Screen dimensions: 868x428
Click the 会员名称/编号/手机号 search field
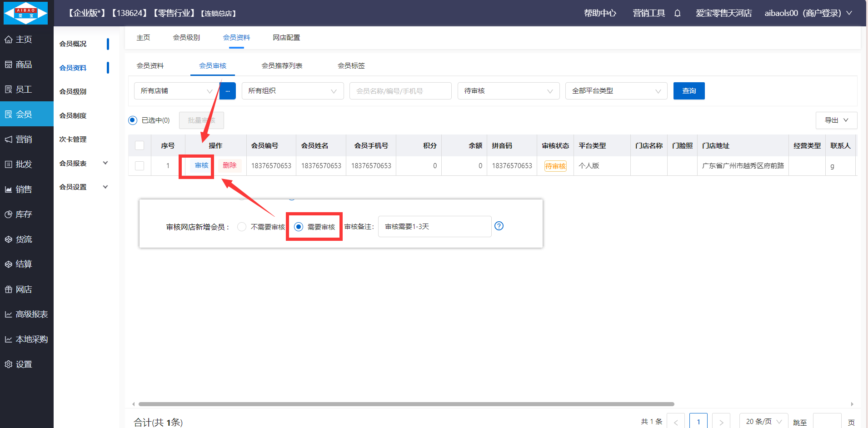(400, 91)
